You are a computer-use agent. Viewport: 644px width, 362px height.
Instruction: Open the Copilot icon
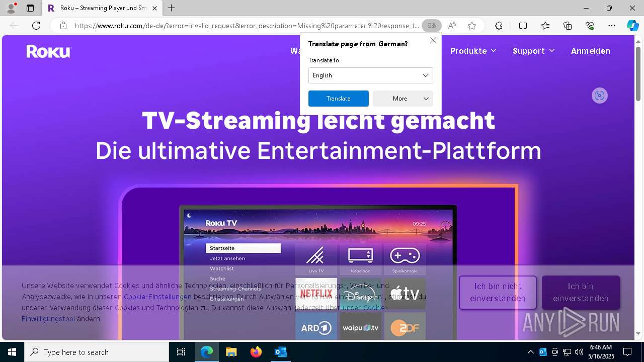(632, 26)
